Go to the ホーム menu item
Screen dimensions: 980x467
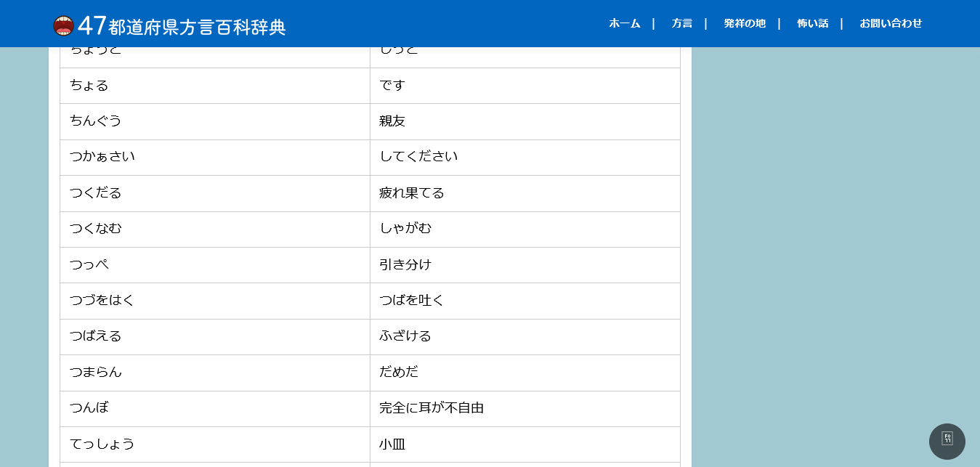pos(625,23)
